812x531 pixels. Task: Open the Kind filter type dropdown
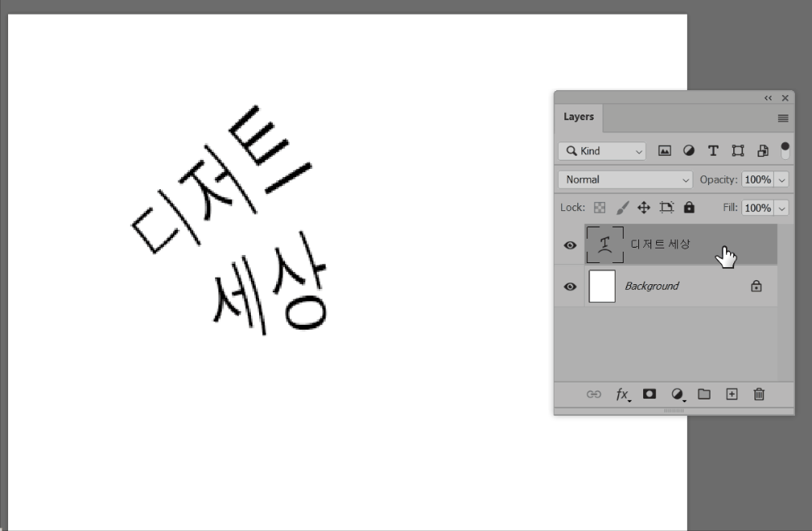[x=602, y=151]
